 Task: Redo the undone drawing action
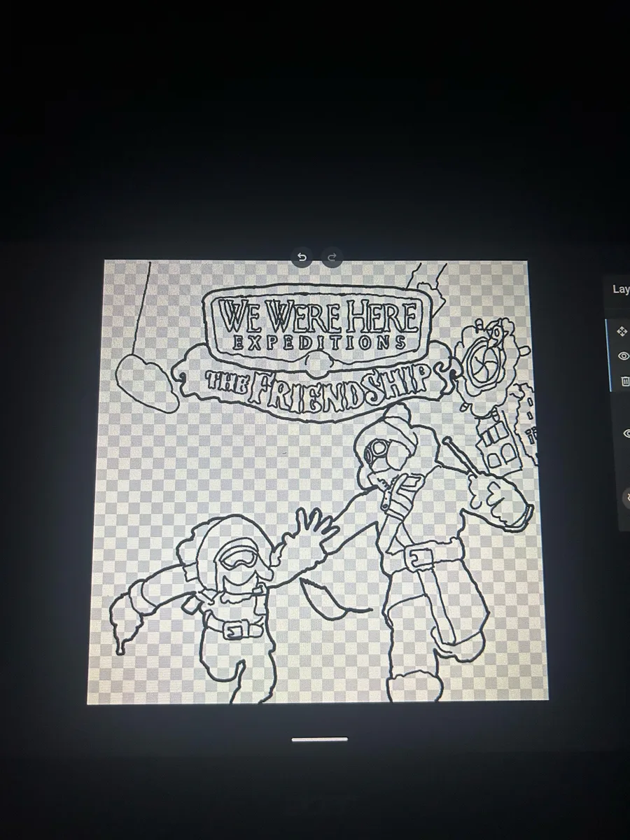(332, 257)
